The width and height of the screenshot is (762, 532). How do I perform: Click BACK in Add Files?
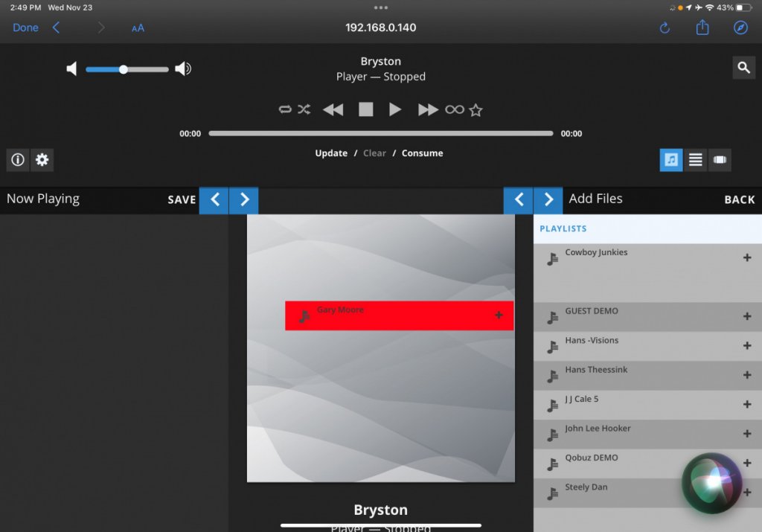coord(740,199)
